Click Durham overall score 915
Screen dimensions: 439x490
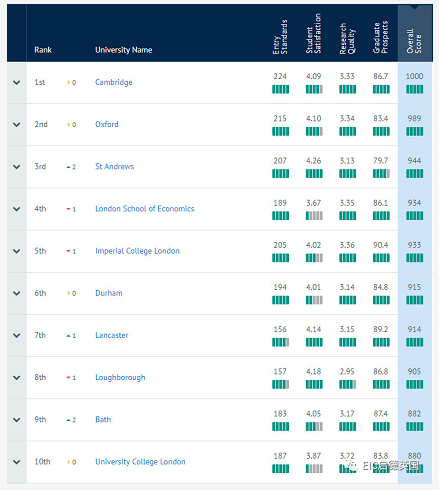pos(414,287)
